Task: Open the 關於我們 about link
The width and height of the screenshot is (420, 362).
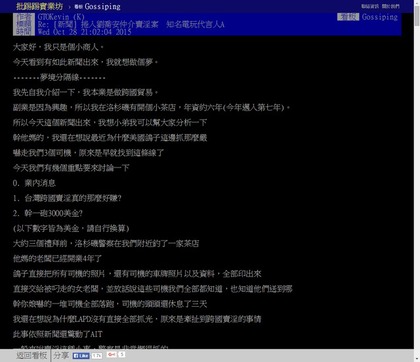Action: click(390, 6)
